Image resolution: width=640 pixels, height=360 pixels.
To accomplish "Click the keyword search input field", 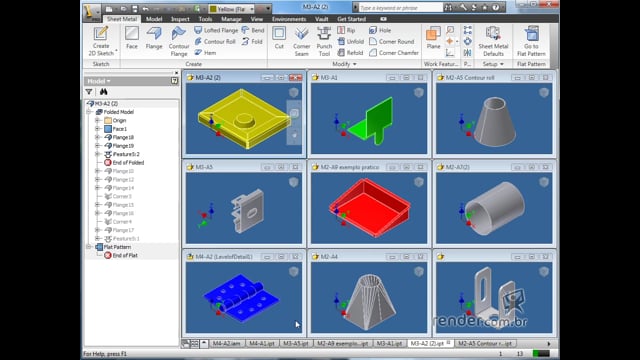I will coord(400,8).
